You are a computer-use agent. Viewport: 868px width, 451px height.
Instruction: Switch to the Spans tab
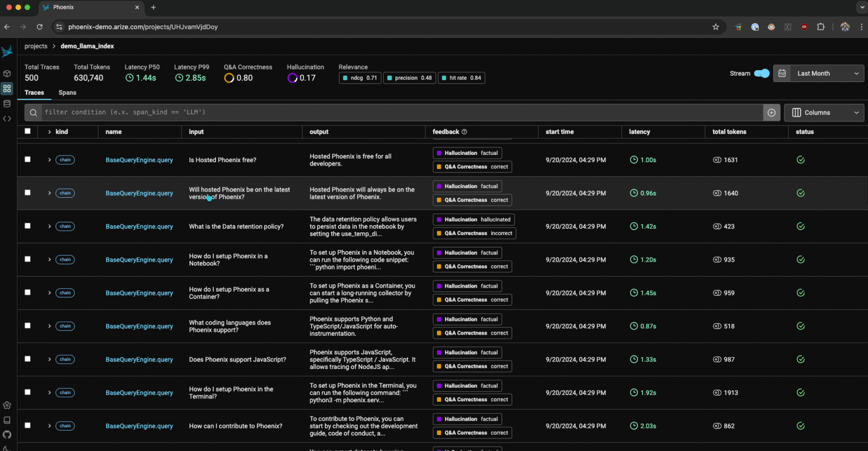click(x=67, y=93)
